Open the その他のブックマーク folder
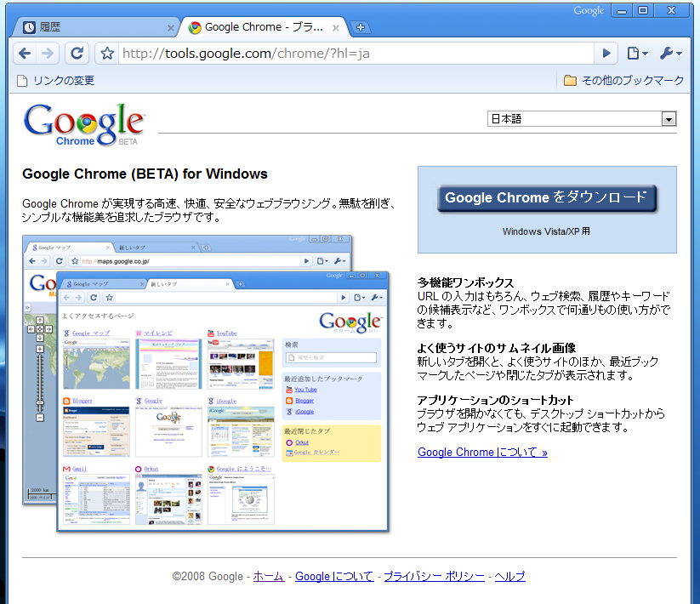Image resolution: width=700 pixels, height=604 pixels. tap(623, 80)
